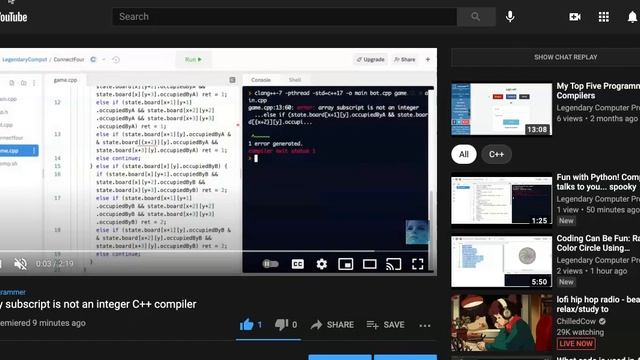
Task: Click the ConnectFour project name
Action: point(69,60)
